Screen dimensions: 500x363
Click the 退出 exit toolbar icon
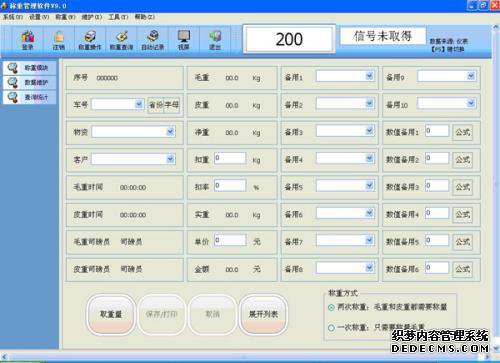click(x=215, y=40)
